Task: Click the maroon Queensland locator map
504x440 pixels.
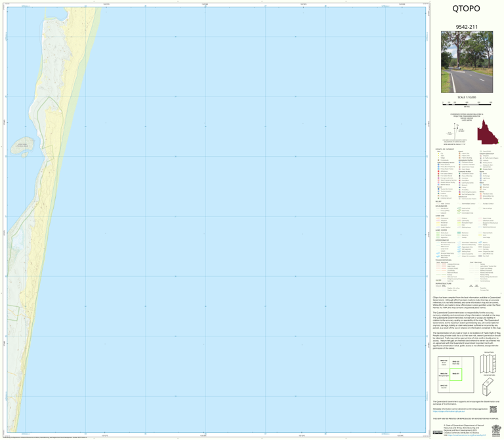Action: click(488, 132)
